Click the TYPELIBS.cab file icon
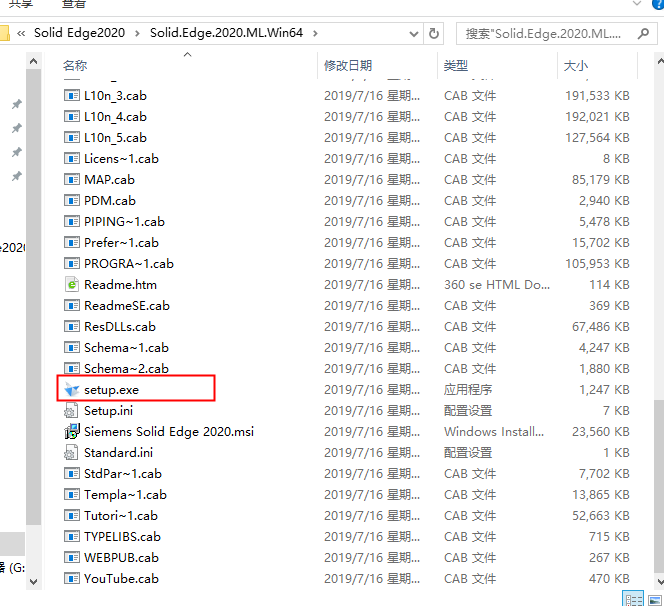 (x=72, y=537)
